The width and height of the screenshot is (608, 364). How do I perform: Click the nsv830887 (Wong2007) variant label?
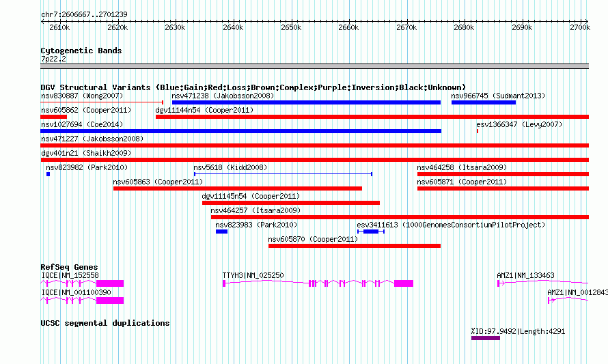[82, 96]
